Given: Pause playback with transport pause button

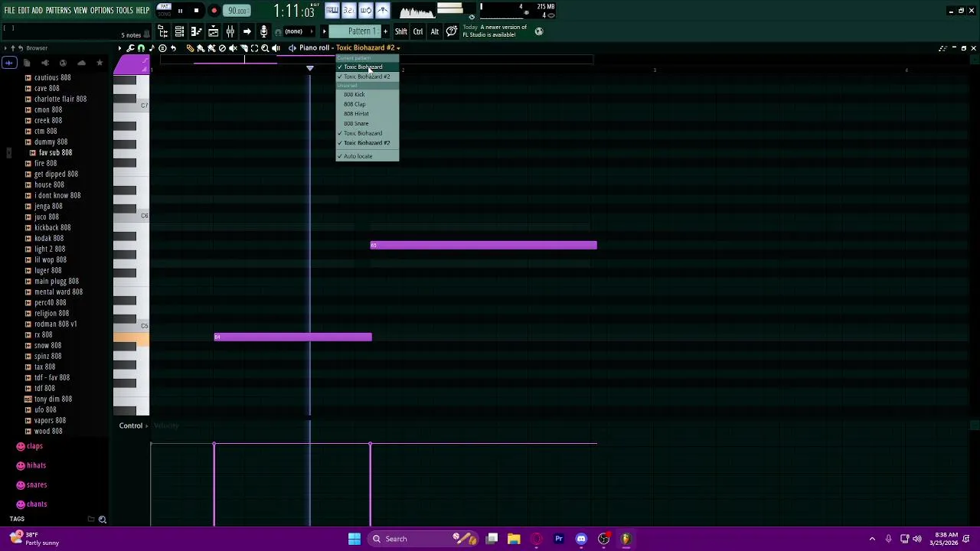Looking at the screenshot, I should pyautogui.click(x=180, y=11).
